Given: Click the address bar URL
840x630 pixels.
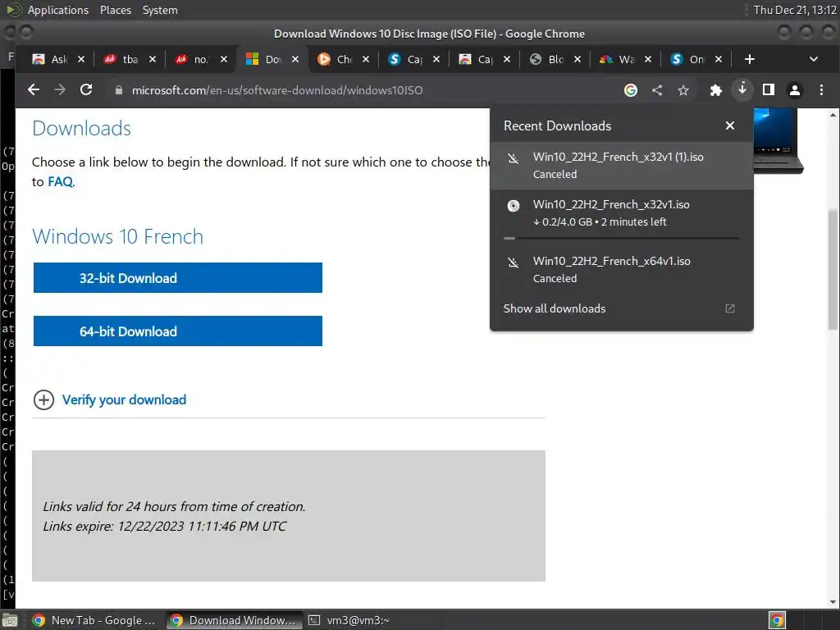Looking at the screenshot, I should click(277, 90).
